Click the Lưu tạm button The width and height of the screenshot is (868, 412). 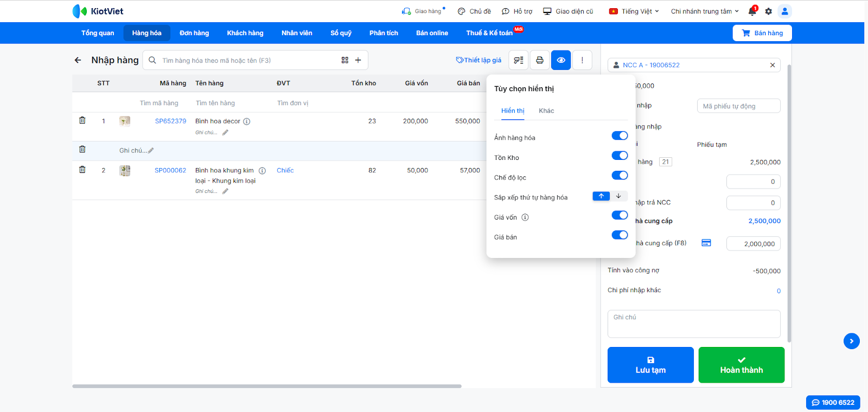[x=650, y=365]
